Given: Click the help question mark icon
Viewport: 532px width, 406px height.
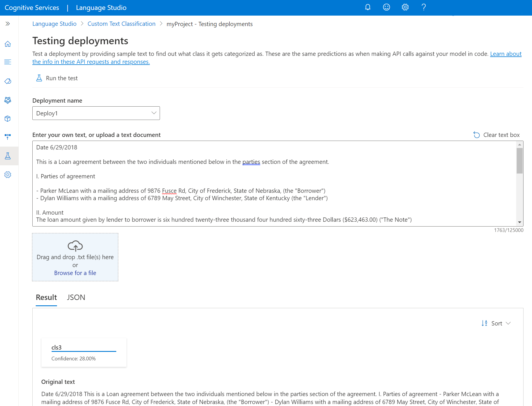Looking at the screenshot, I should (424, 7).
